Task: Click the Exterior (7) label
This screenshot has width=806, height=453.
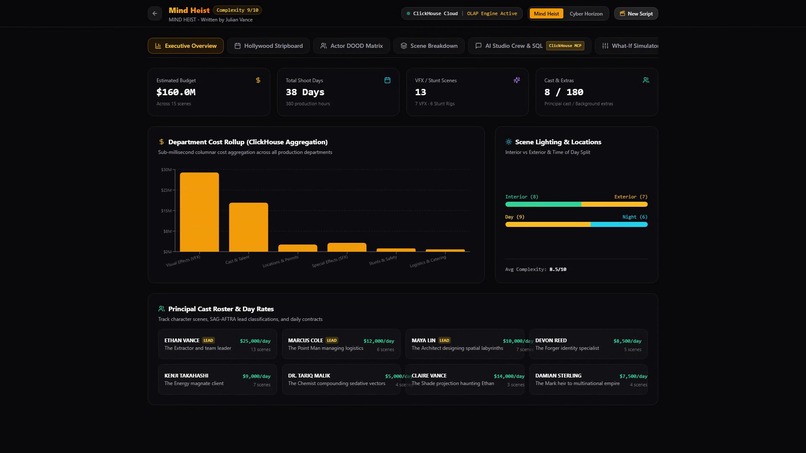Action: [631, 197]
